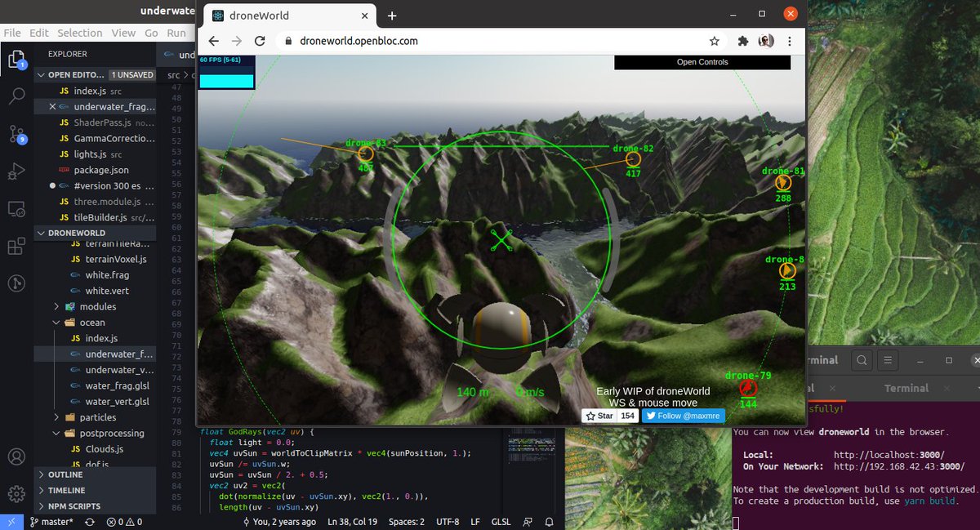
Task: Expand the particles folder
Action: click(x=95, y=417)
